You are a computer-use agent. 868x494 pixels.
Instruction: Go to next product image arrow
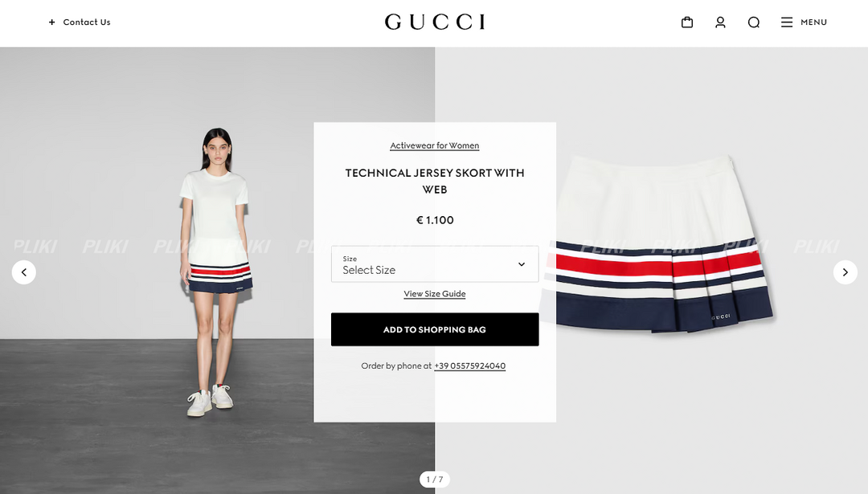[845, 272]
